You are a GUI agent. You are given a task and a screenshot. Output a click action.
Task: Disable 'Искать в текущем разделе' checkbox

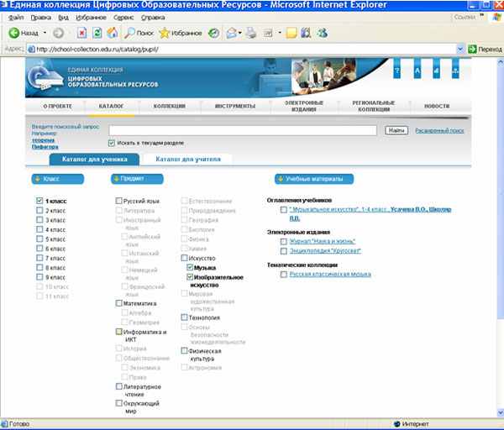pyautogui.click(x=112, y=143)
